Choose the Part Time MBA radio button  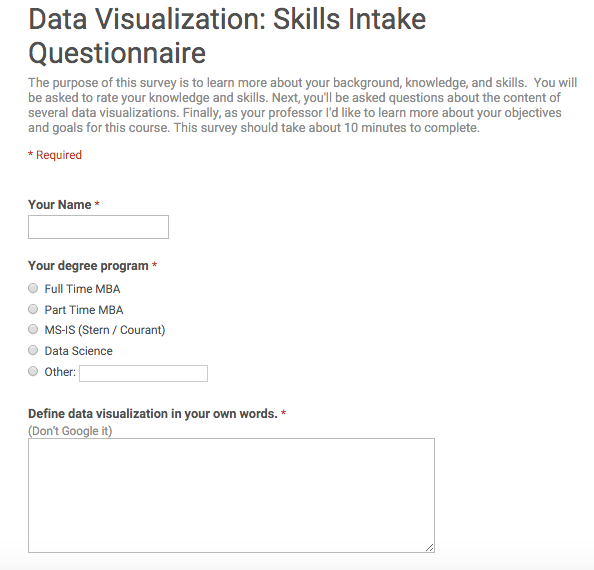[33, 309]
